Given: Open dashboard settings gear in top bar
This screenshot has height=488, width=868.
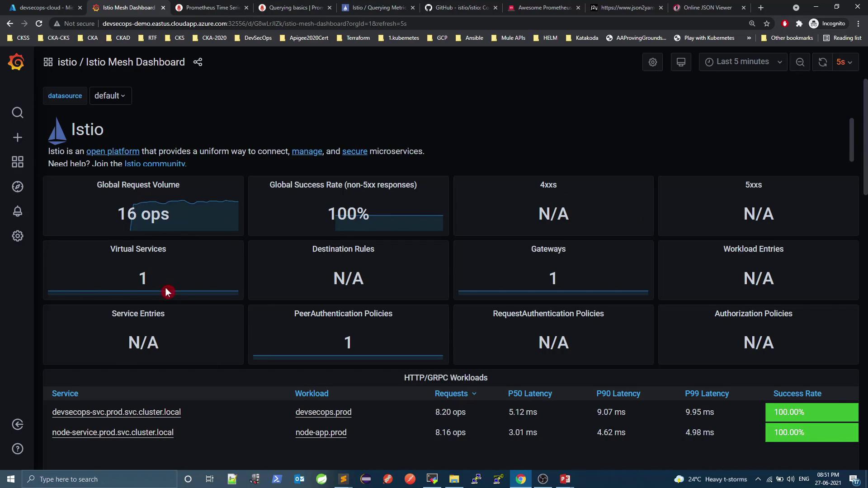Looking at the screenshot, I should (x=652, y=62).
